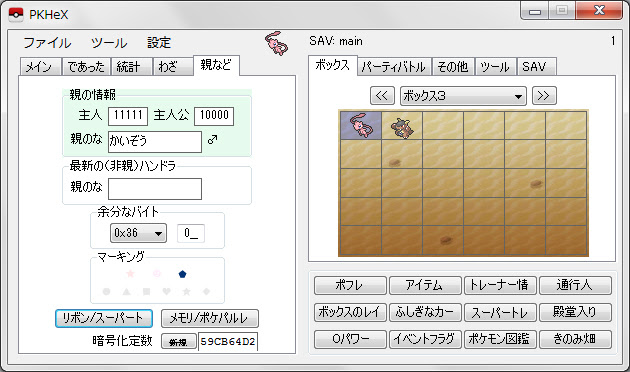Go to the previous box with <<

(x=382, y=96)
